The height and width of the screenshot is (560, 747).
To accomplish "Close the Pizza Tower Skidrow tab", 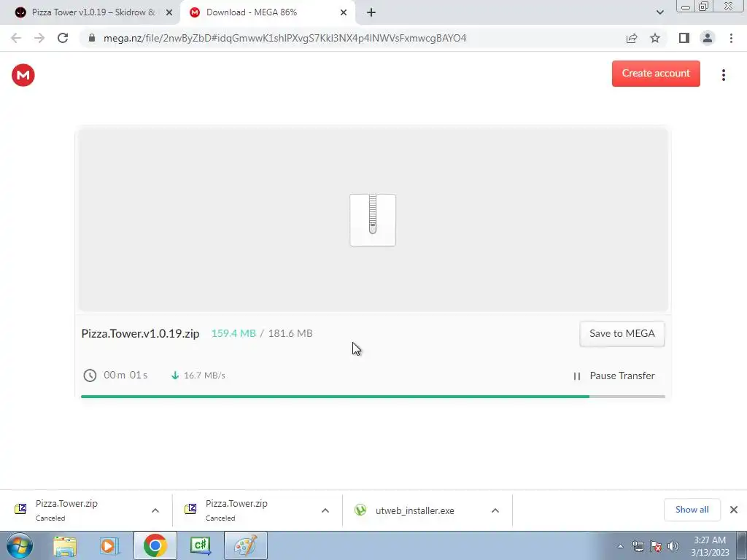I will (x=169, y=12).
